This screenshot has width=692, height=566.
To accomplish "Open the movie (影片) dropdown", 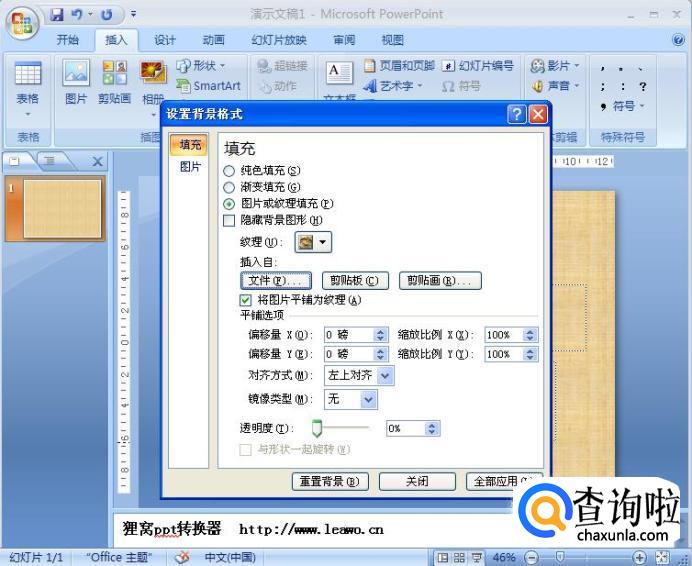I will tap(555, 66).
